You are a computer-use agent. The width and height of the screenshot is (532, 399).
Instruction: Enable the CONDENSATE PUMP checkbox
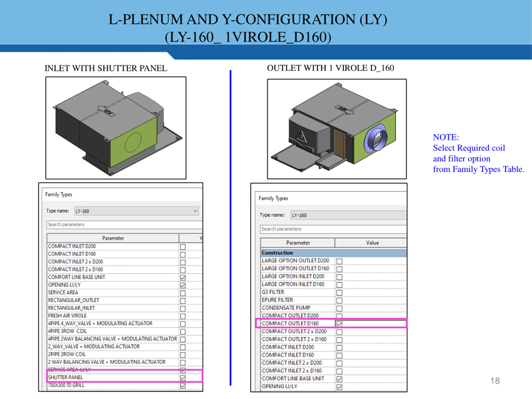tap(339, 308)
